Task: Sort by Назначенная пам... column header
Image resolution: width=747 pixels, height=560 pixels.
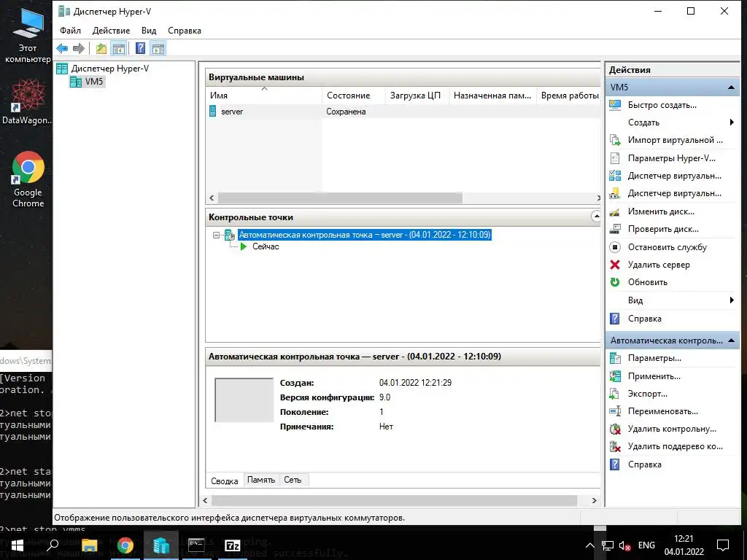Action: click(492, 96)
